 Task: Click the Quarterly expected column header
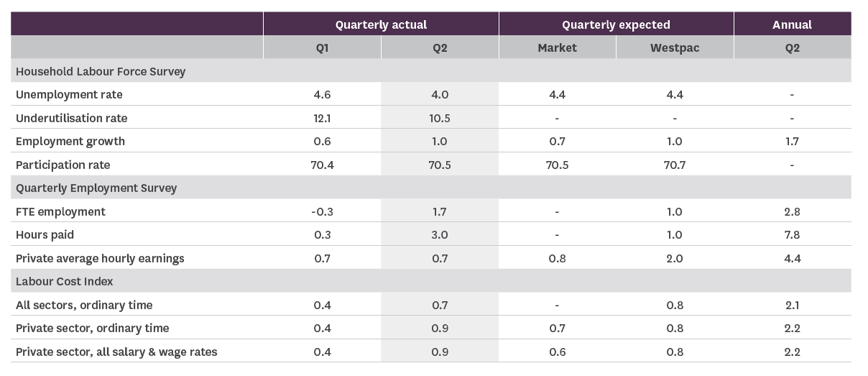pos(616,24)
